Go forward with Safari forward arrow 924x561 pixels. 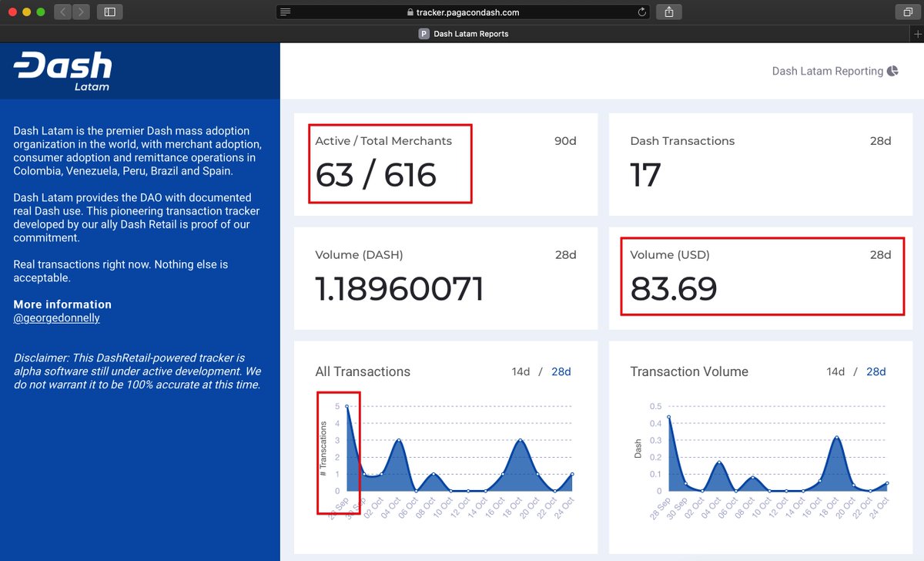point(82,12)
